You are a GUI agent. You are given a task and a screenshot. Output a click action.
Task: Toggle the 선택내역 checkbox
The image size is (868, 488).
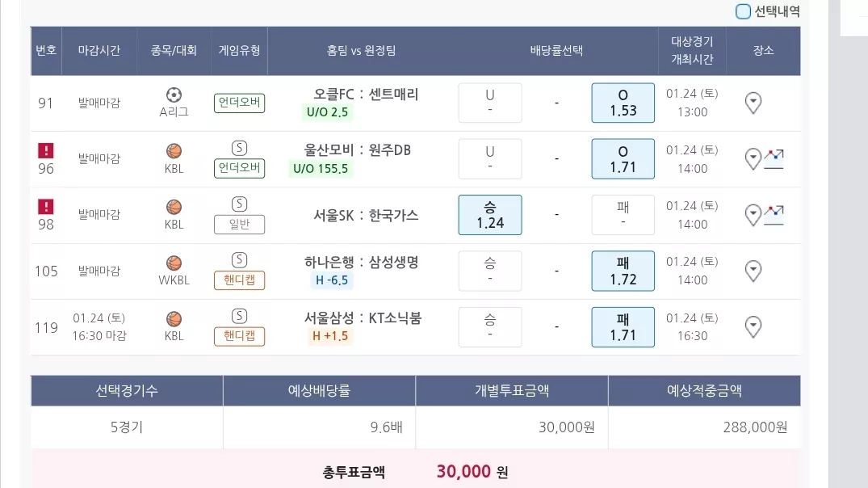click(743, 11)
